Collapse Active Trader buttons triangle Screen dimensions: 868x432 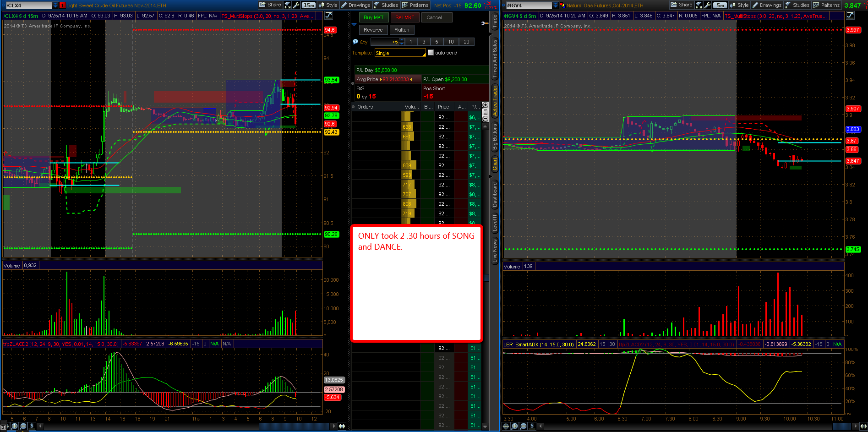click(354, 24)
